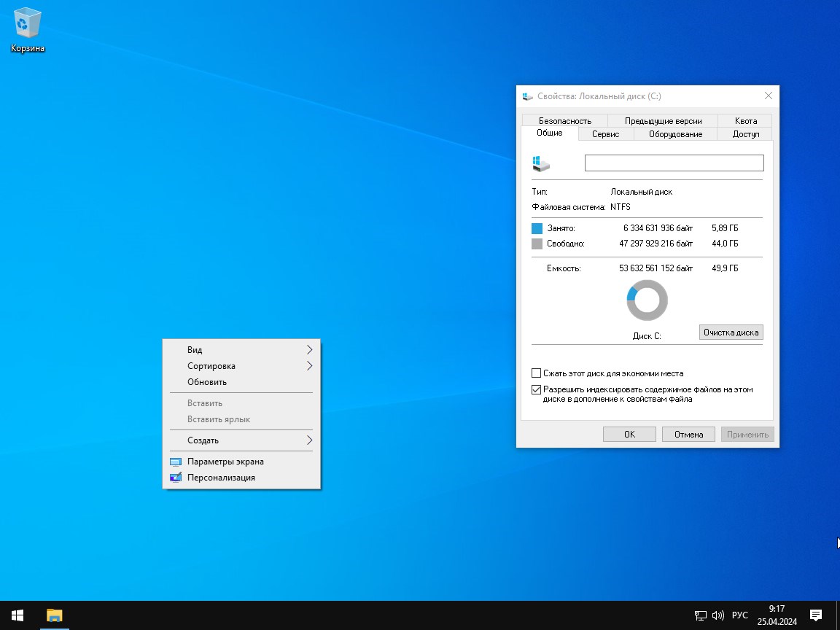This screenshot has height=630, width=840.
Task: Enable the compress this disk checkbox
Action: [537, 373]
